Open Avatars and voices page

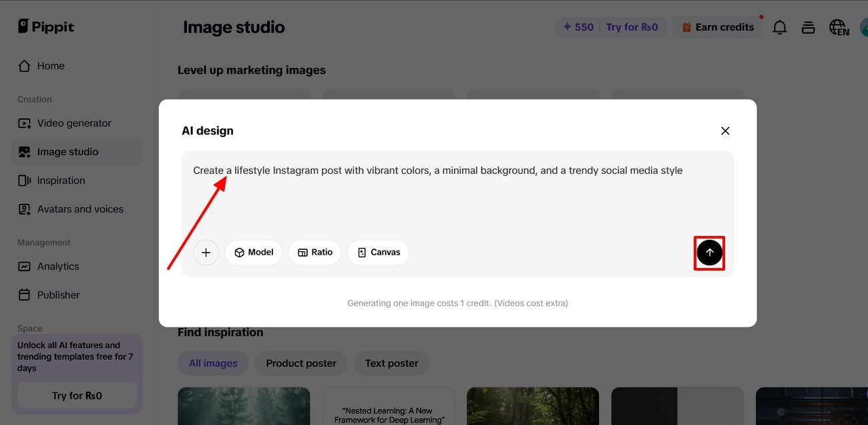(x=80, y=209)
